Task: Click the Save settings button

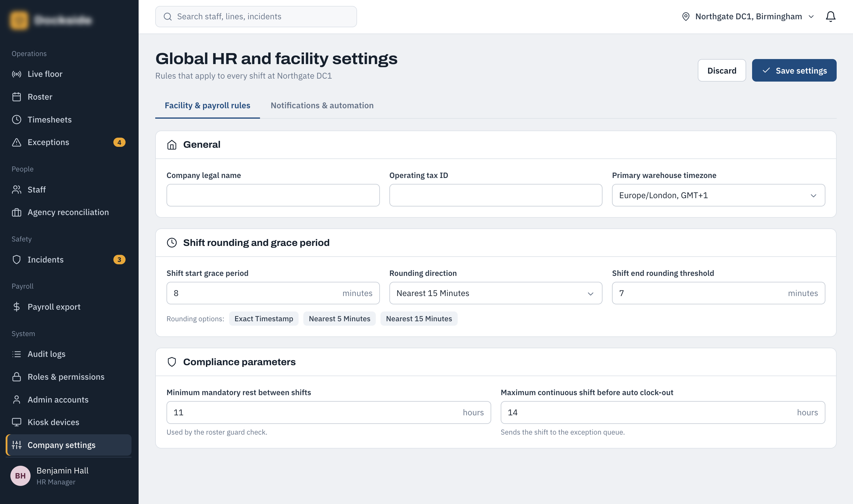Action: 794,71
